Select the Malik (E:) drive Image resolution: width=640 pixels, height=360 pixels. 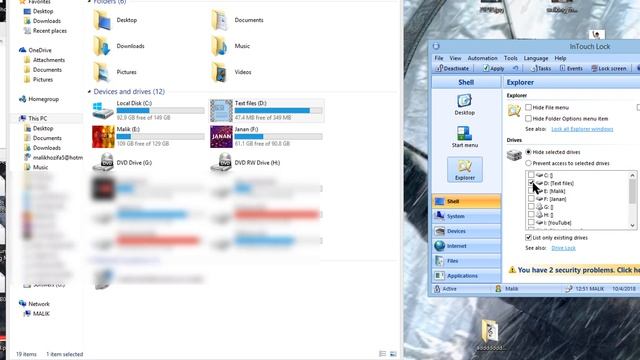[149, 136]
